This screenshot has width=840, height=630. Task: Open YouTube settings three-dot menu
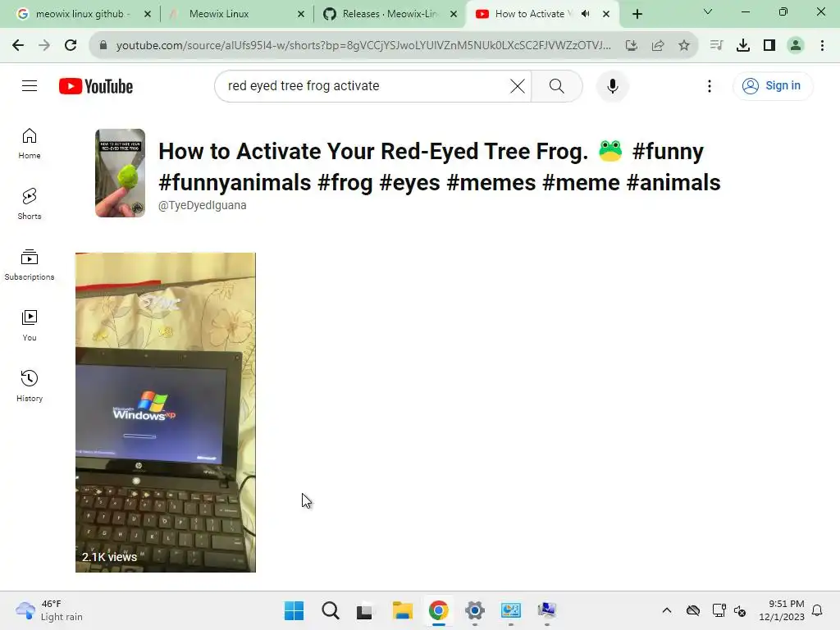(710, 85)
